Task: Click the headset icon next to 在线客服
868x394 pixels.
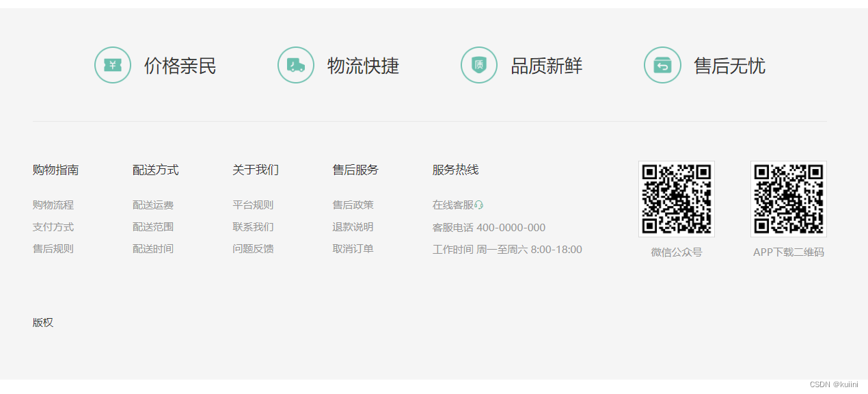Action: point(478,205)
